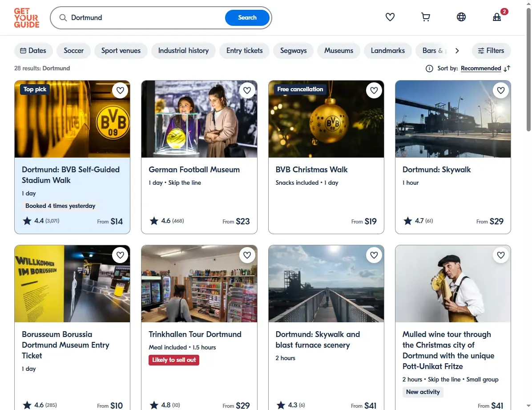
Task: Click the Free cancellation badge
Action: (x=300, y=89)
